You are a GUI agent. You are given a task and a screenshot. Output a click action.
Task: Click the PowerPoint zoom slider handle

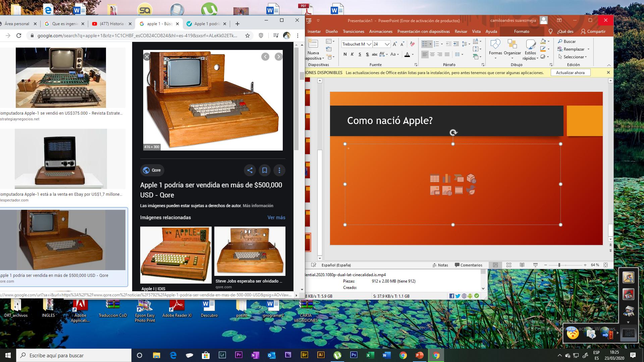[559, 265]
